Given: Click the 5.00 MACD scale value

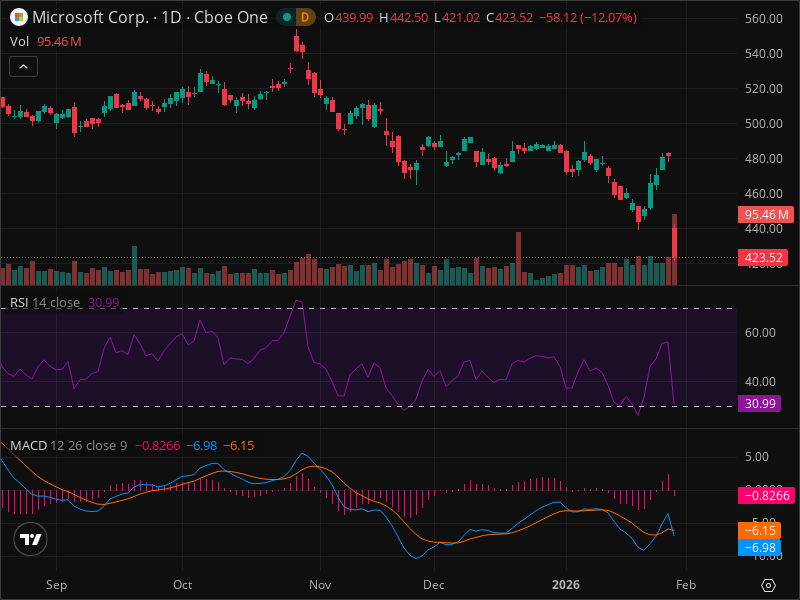Looking at the screenshot, I should (x=757, y=457).
